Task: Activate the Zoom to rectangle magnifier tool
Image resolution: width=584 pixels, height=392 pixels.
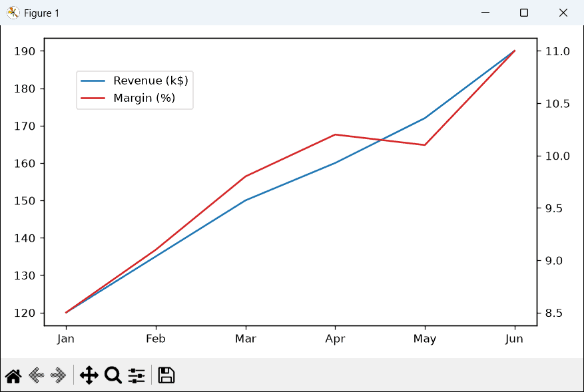Action: point(113,375)
